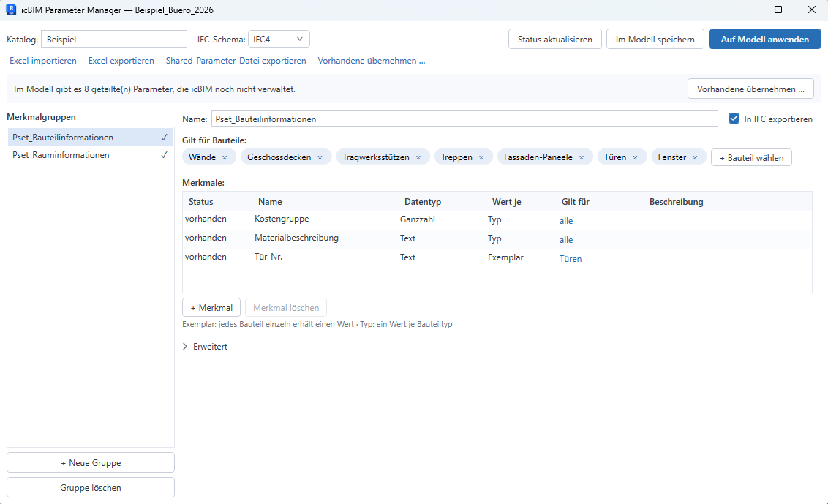Click Excel exportieren link
Image resolution: width=828 pixels, height=504 pixels.
pyautogui.click(x=121, y=61)
